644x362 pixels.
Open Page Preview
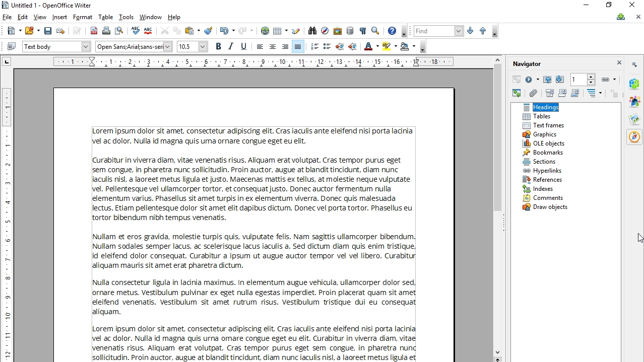[x=119, y=31]
